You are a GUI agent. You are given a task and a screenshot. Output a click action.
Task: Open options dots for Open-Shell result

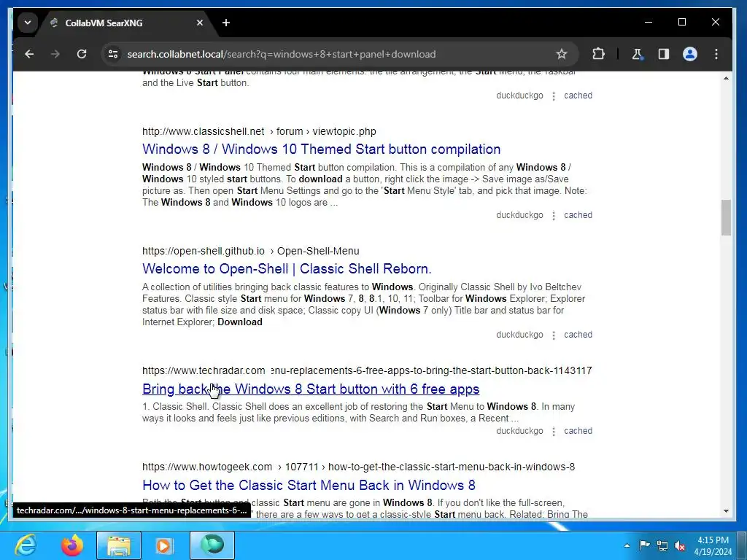coord(554,335)
